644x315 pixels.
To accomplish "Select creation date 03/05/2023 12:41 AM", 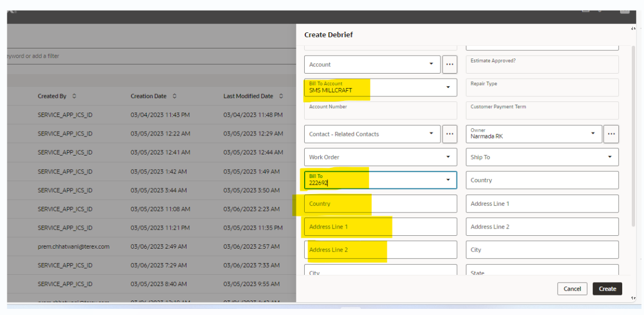I will pyautogui.click(x=161, y=152).
